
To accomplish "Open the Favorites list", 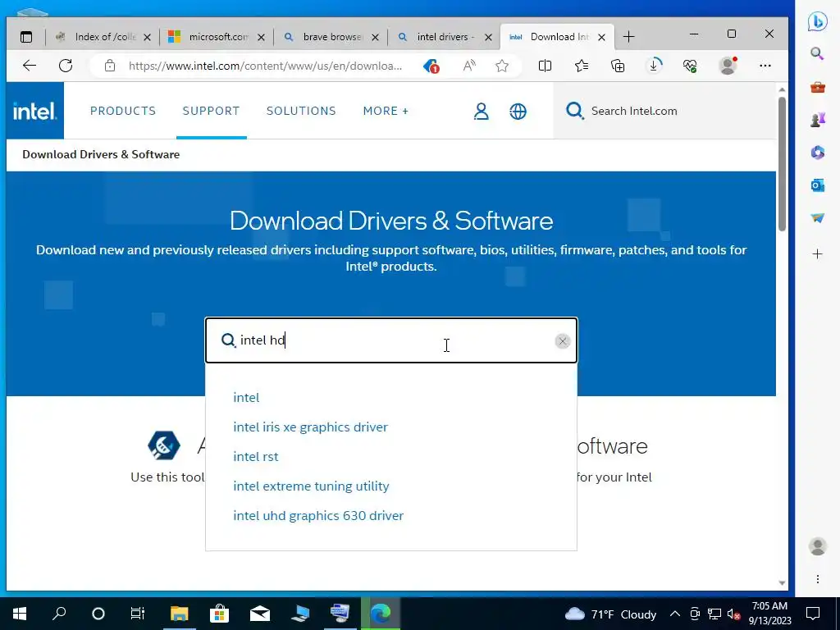I will [x=582, y=66].
